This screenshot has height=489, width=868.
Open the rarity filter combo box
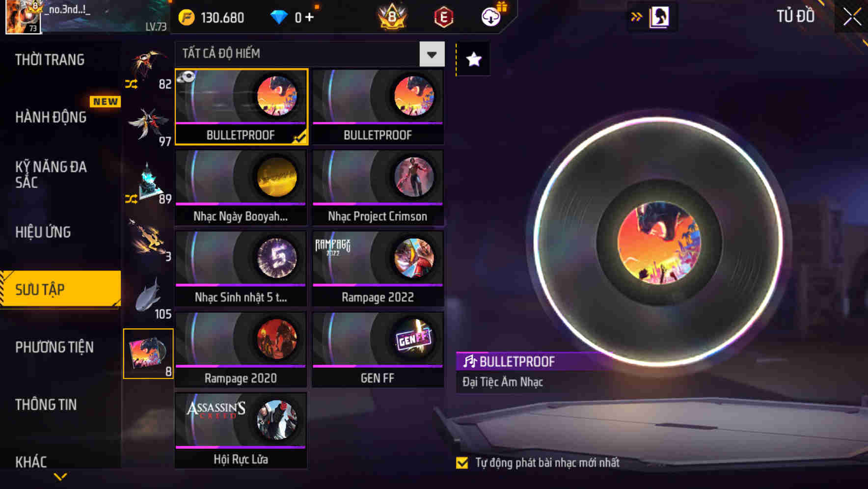tap(310, 54)
